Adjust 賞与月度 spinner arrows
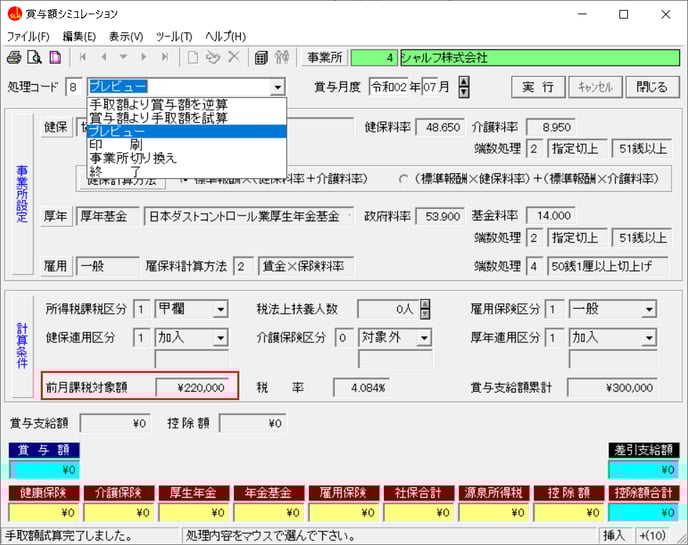Viewport: 688px width, 545px height. pyautogui.click(x=464, y=87)
